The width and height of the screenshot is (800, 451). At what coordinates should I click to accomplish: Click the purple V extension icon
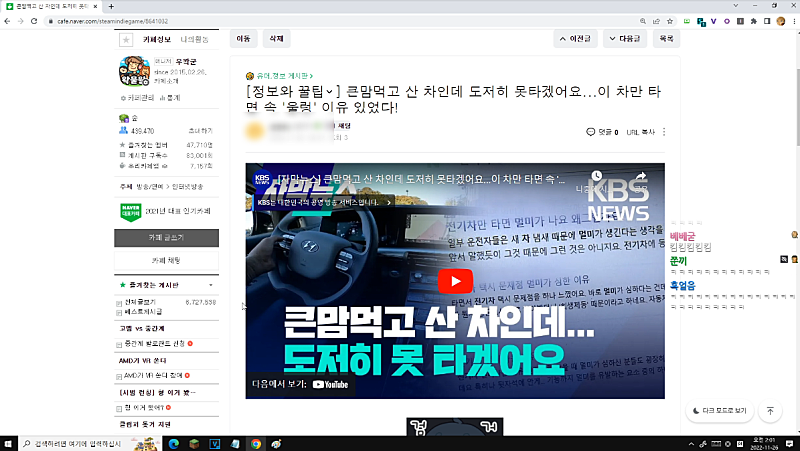pyautogui.click(x=713, y=21)
